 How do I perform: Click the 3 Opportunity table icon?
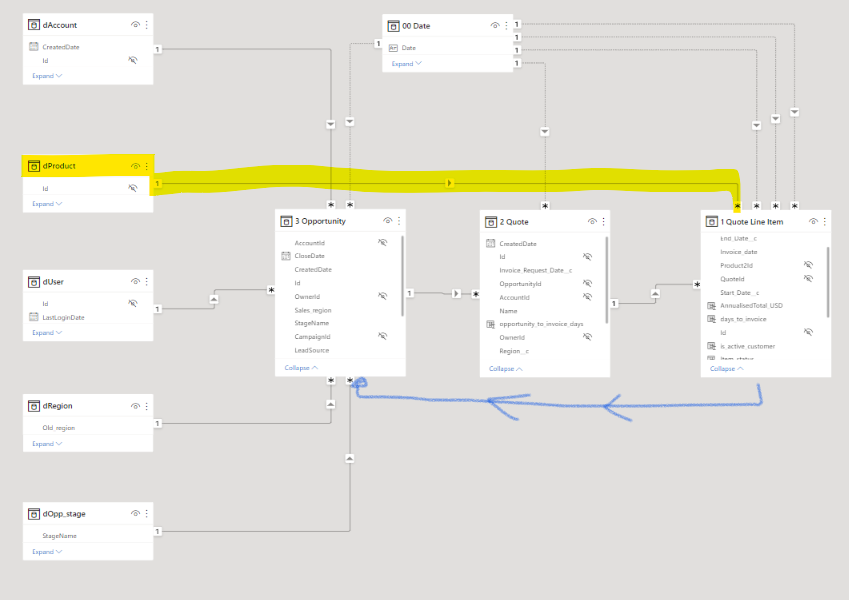coord(286,221)
